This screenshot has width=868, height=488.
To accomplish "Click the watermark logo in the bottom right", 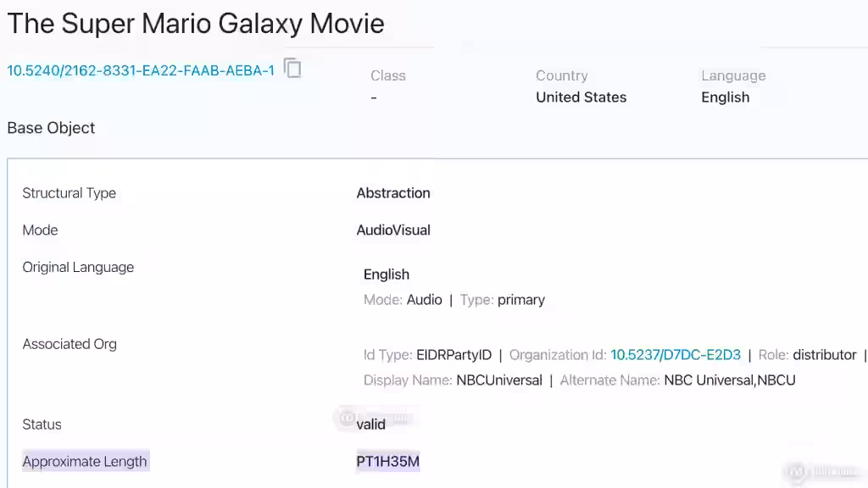I will click(796, 471).
